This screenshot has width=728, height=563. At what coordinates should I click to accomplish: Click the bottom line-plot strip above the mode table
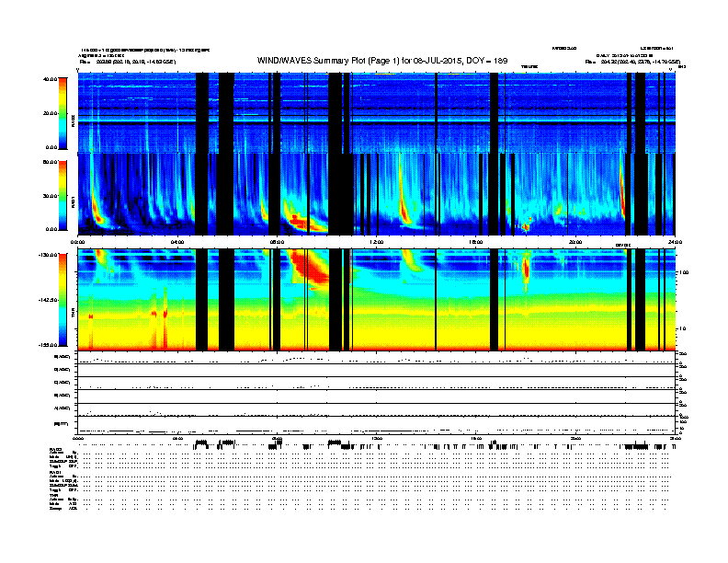pos(376,425)
